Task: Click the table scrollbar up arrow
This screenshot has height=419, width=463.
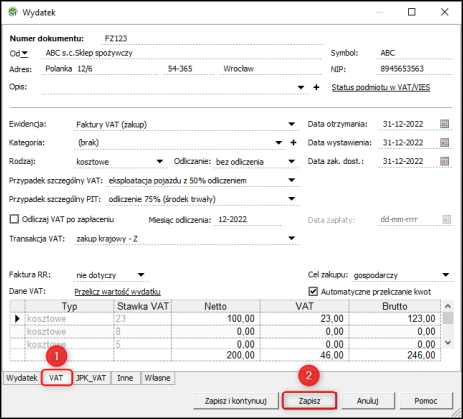Action: tap(448, 306)
